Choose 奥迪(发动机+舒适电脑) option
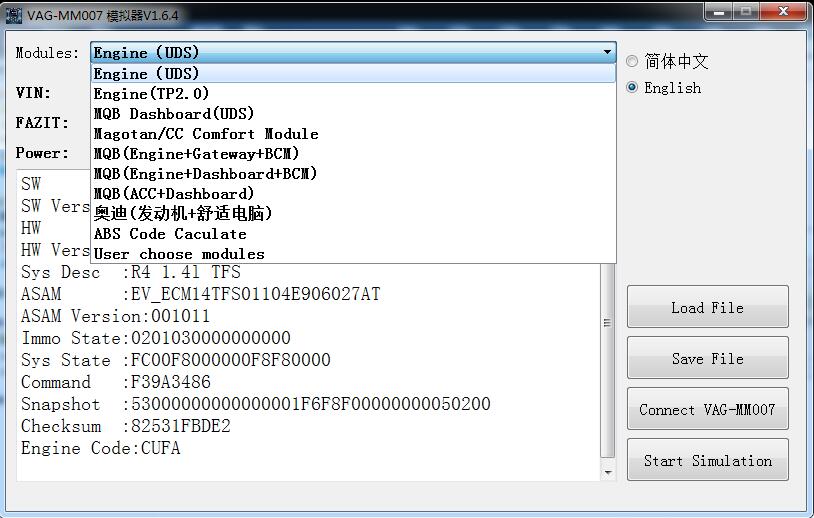 (x=353, y=213)
